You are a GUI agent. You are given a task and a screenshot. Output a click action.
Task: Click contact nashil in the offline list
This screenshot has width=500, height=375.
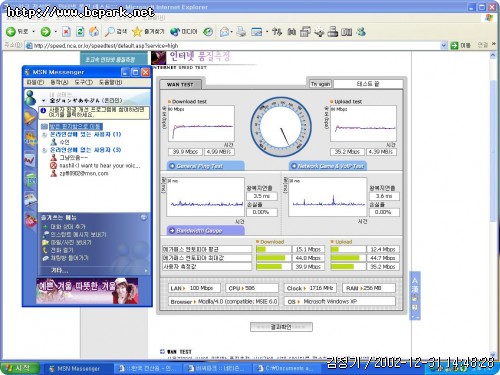[100, 166]
